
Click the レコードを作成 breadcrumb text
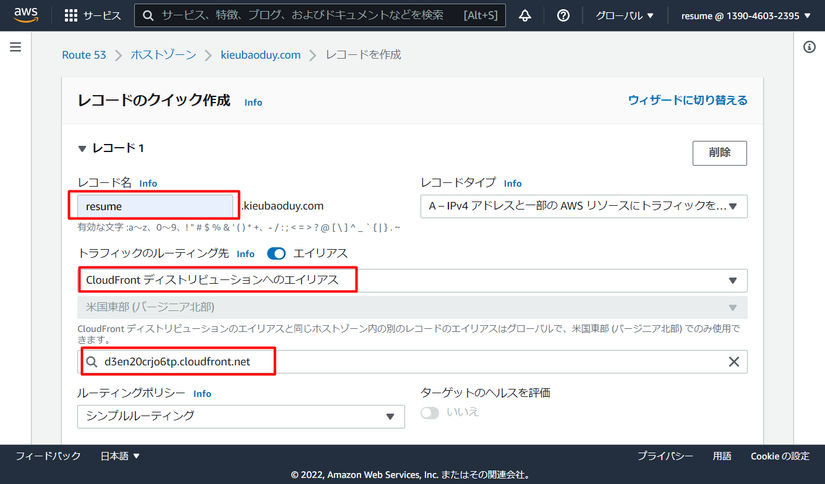363,55
